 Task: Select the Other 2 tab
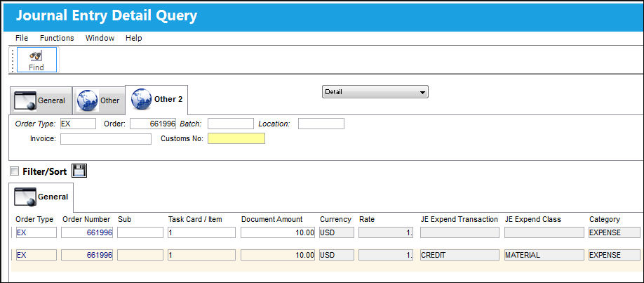tap(156, 100)
